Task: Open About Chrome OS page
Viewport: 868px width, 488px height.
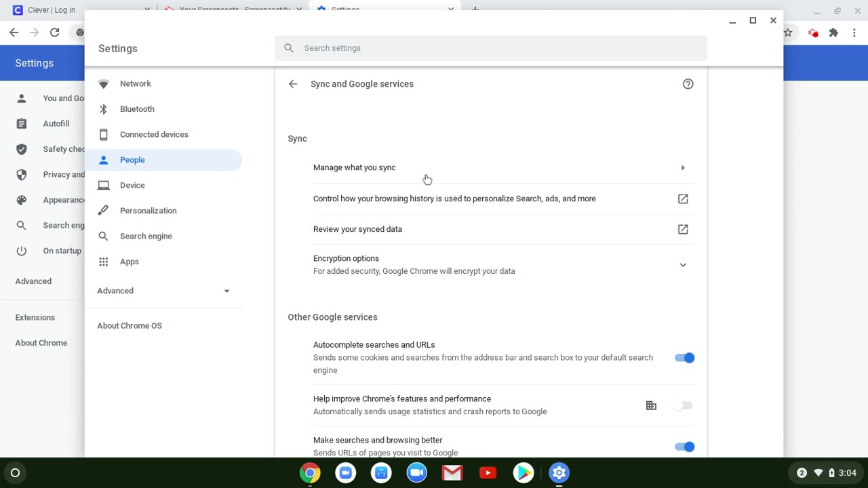Action: 130,326
